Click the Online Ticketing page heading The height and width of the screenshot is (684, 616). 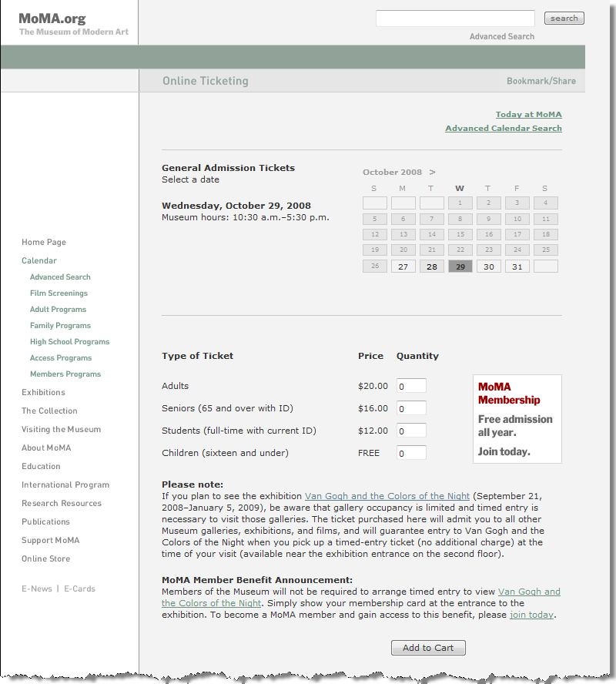(206, 81)
